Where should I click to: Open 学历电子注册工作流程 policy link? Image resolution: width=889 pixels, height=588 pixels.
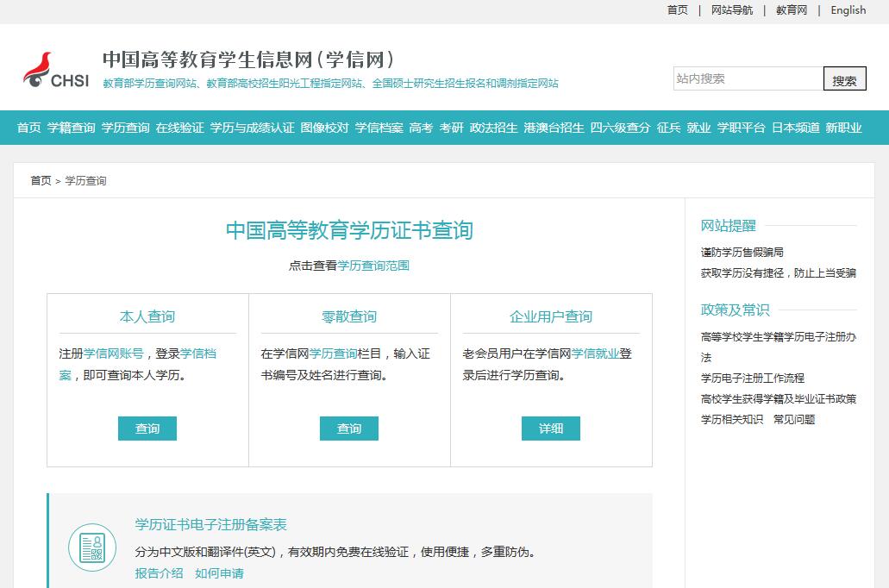pos(752,378)
